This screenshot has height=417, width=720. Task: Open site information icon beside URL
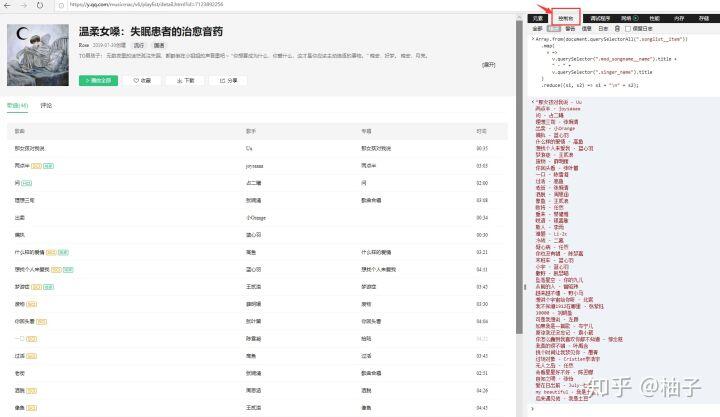point(61,6)
